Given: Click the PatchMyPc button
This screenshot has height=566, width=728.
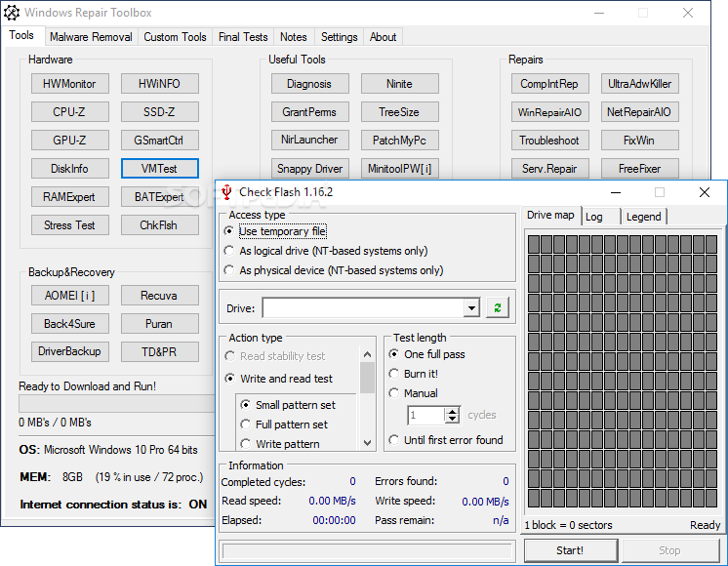Looking at the screenshot, I should click(400, 141).
